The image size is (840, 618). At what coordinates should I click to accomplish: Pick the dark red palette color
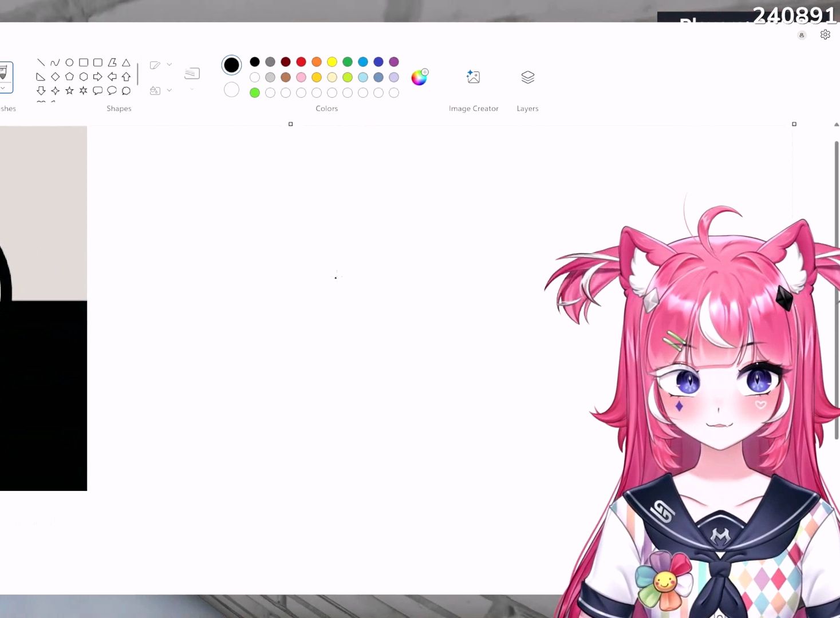pos(286,62)
